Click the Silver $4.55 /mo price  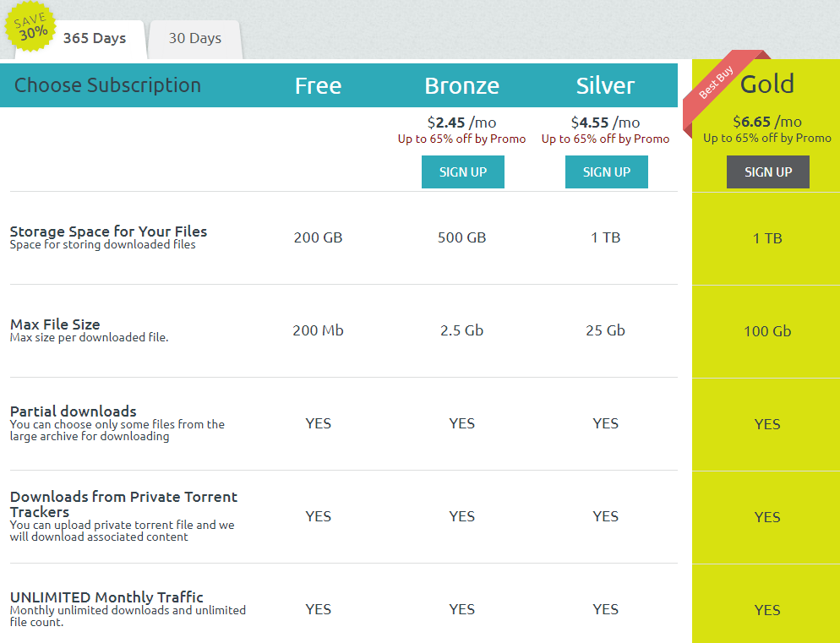pyautogui.click(x=605, y=123)
